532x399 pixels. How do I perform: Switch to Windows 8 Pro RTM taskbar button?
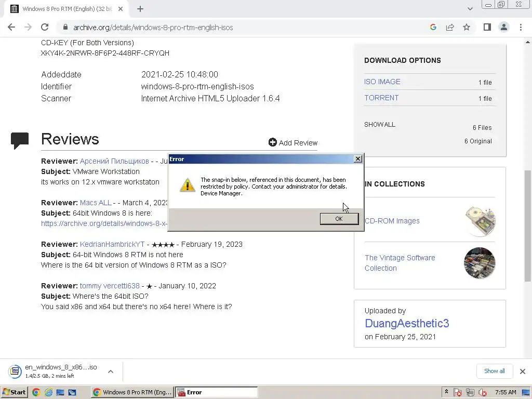132,392
